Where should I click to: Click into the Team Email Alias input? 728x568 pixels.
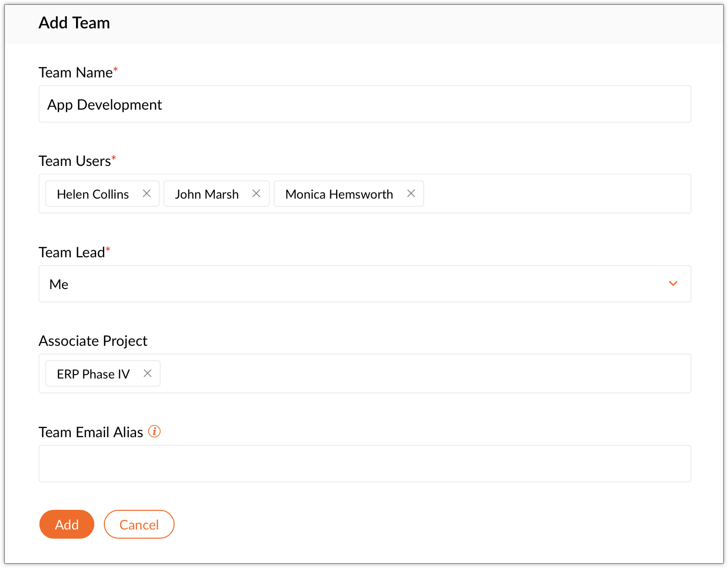point(364,464)
